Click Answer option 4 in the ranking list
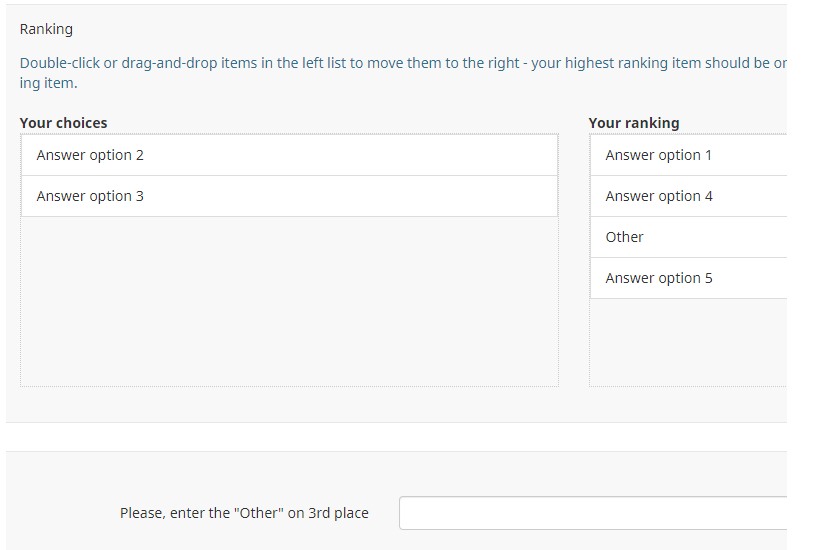Screen dimensions: 815x550 [x=659, y=196]
